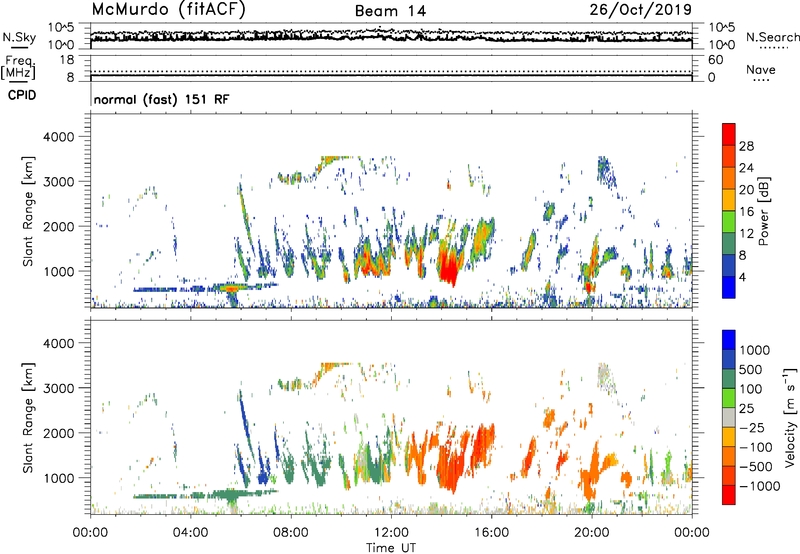Click the '4' power colorbar tick label
800x554 pixels.
[x=742, y=277]
